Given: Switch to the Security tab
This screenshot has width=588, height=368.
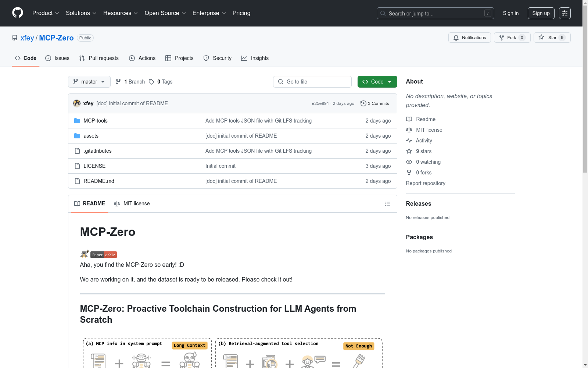Looking at the screenshot, I should [218, 58].
